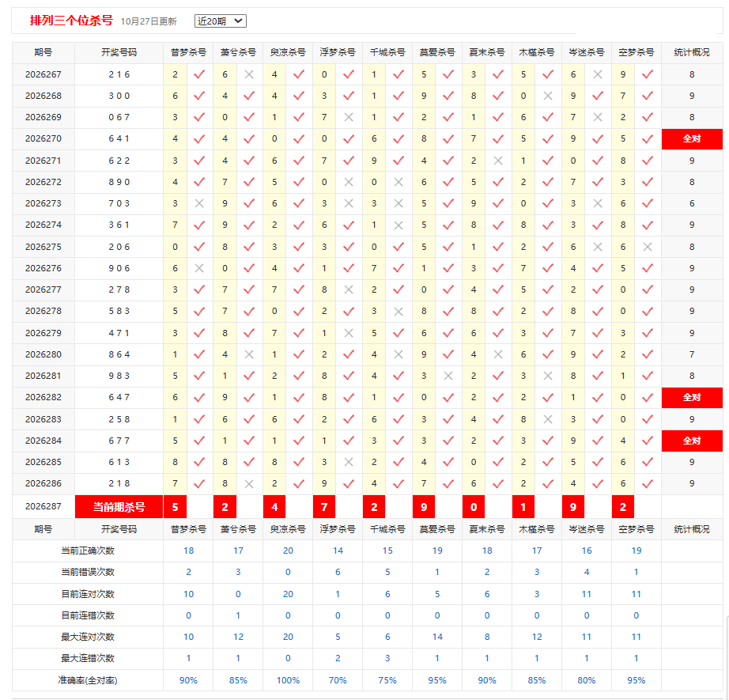Click the gray X for 空梦杀号 in row 2026275
Image resolution: width=729 pixels, height=700 pixels.
click(x=648, y=247)
